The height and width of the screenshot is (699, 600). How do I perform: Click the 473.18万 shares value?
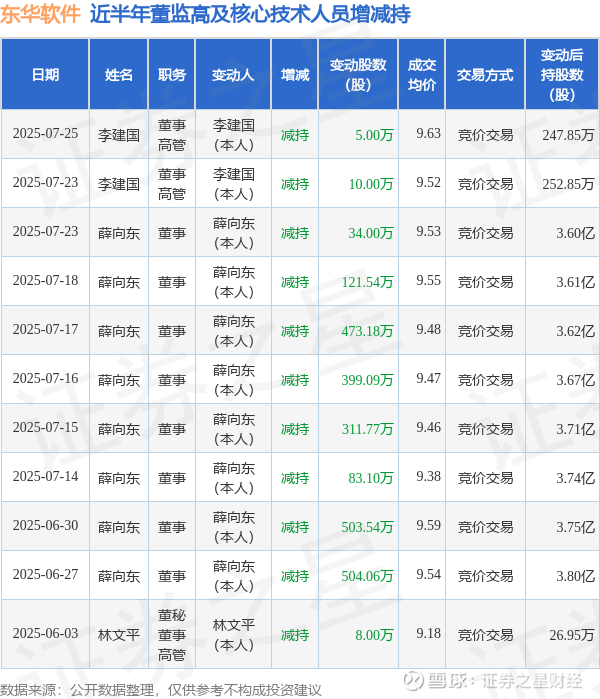[368, 331]
